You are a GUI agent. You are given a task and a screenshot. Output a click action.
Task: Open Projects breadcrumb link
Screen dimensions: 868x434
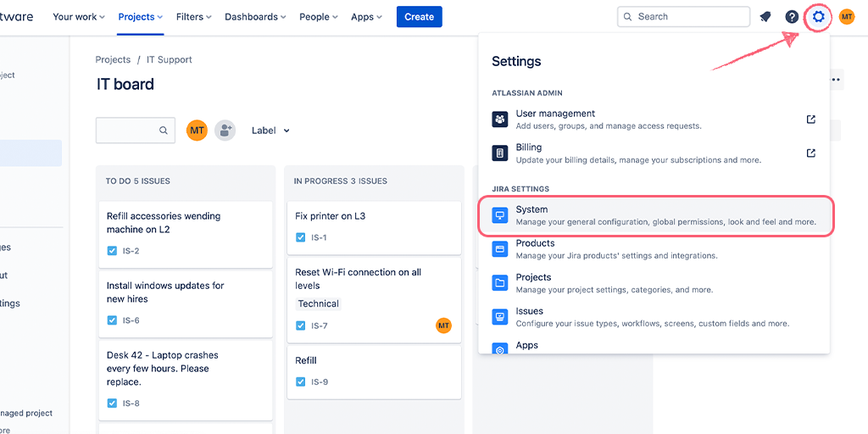[x=113, y=59]
